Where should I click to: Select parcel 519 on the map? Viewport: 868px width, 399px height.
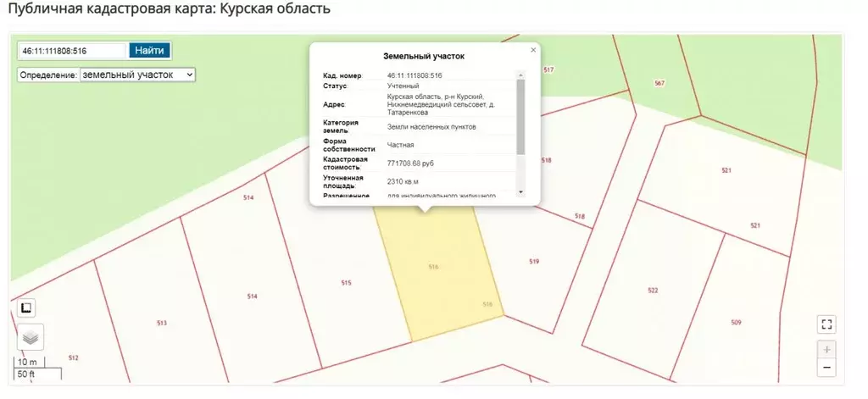point(534,262)
